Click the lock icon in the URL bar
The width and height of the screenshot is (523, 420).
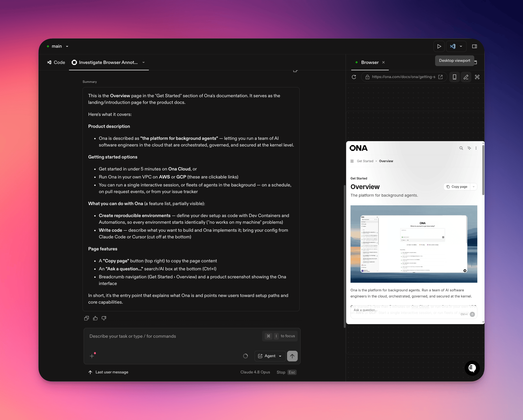367,77
